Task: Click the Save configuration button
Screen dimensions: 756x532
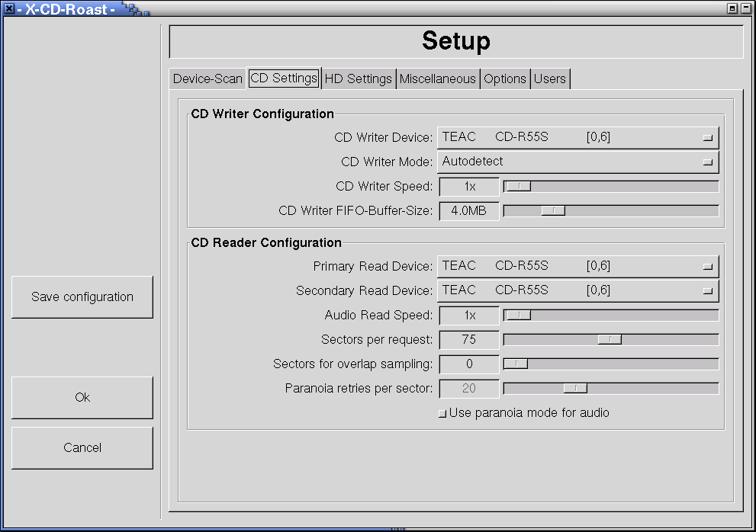Action: coord(82,297)
